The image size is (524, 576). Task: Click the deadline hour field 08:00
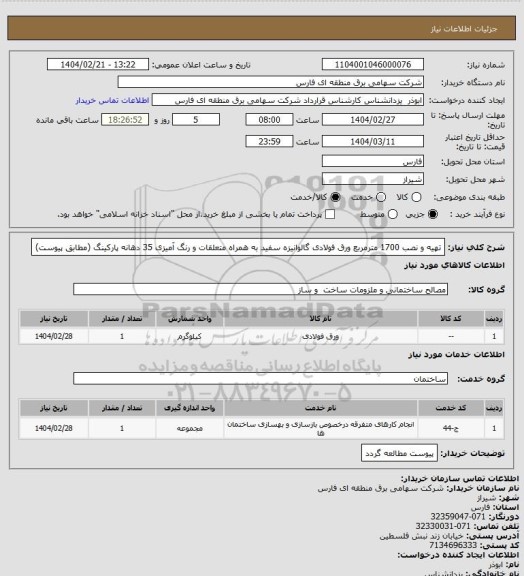click(x=269, y=120)
